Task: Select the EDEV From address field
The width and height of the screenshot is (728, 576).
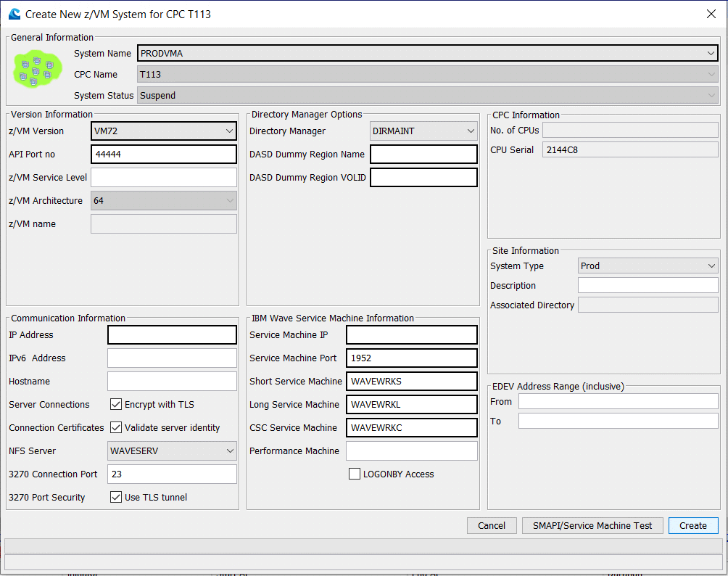Action: [618, 400]
